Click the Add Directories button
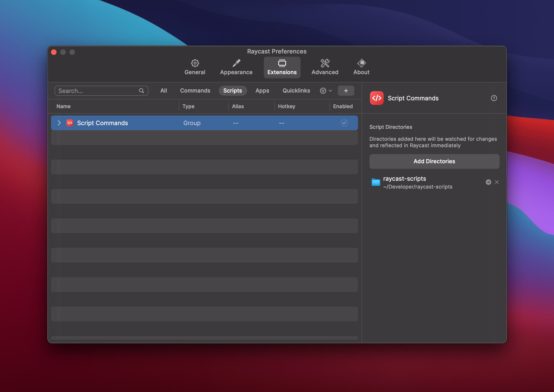 [x=434, y=161]
